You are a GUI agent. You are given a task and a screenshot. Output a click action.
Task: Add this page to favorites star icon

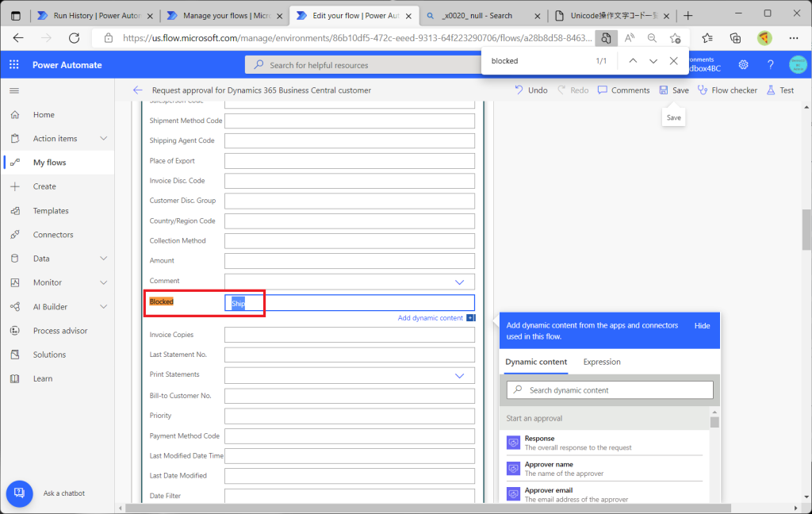[675, 38]
